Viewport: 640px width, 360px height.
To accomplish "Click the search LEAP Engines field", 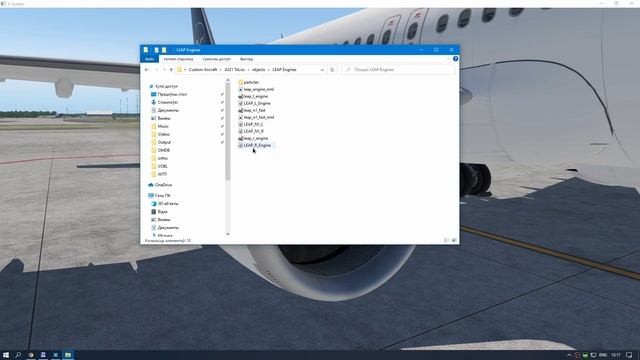I will (x=398, y=70).
